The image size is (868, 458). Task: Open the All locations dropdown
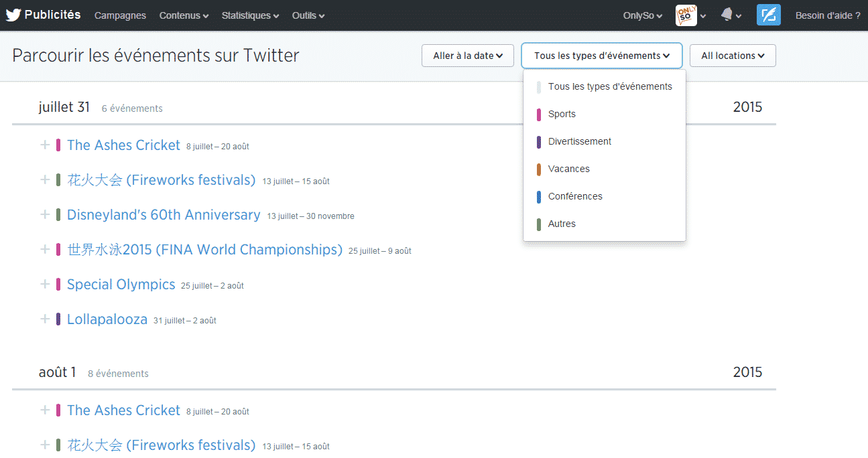tap(733, 56)
